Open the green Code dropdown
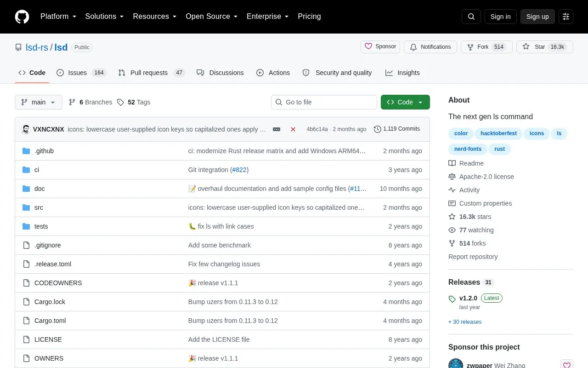Image resolution: width=588 pixels, height=368 pixels. pyautogui.click(x=405, y=102)
